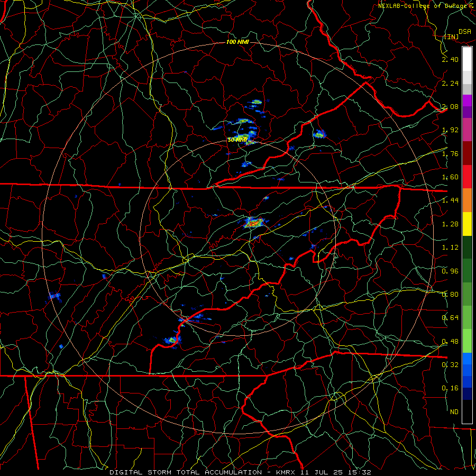Click the KMRX radar site identifier
Image resolution: width=476 pixels, height=476 pixels.
pos(286,472)
